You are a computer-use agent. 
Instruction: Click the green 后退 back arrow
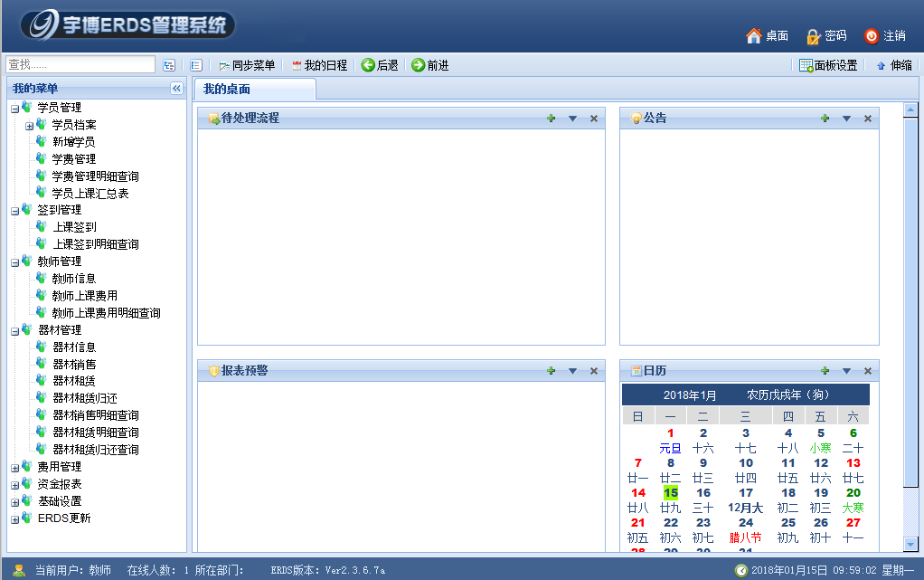[368, 65]
